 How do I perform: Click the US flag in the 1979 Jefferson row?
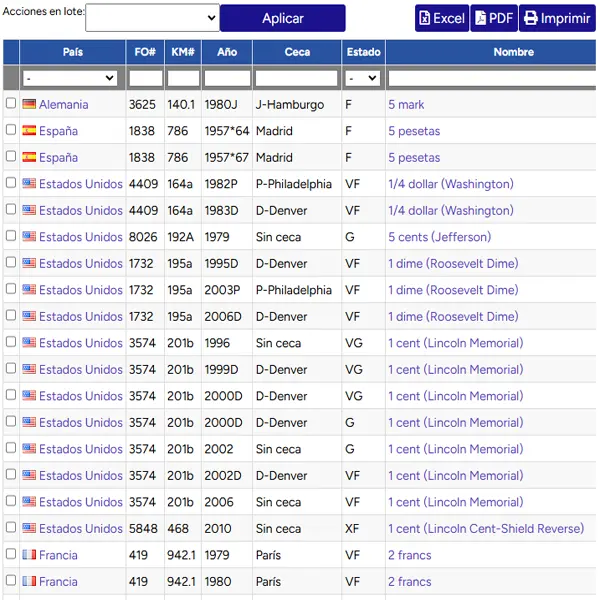(x=29, y=236)
